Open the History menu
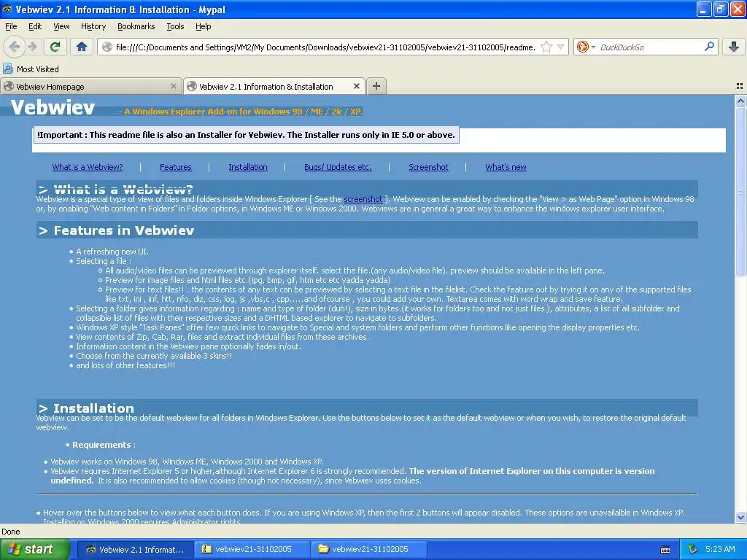 click(93, 26)
